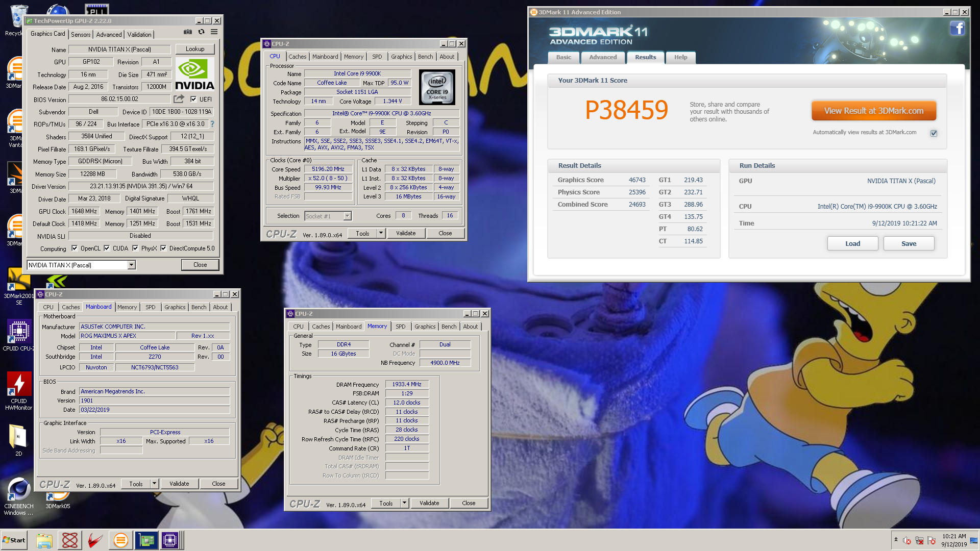
Task: Click the Graphics Score value 46743
Action: pyautogui.click(x=637, y=180)
